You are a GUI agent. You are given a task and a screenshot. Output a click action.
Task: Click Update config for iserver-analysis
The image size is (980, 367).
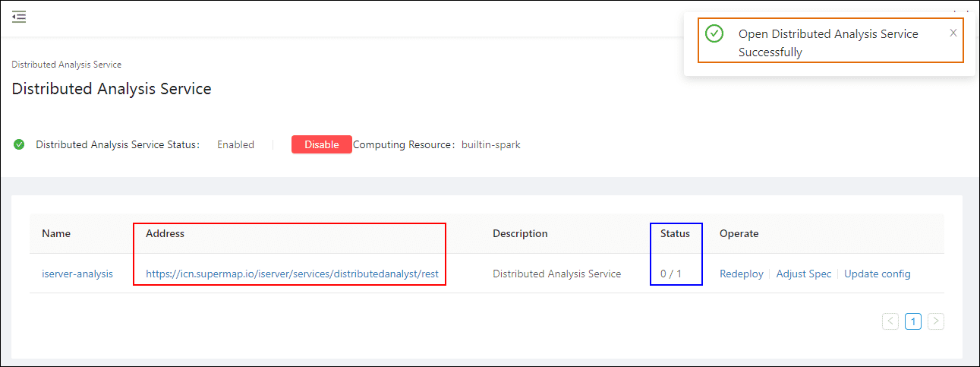click(x=877, y=274)
